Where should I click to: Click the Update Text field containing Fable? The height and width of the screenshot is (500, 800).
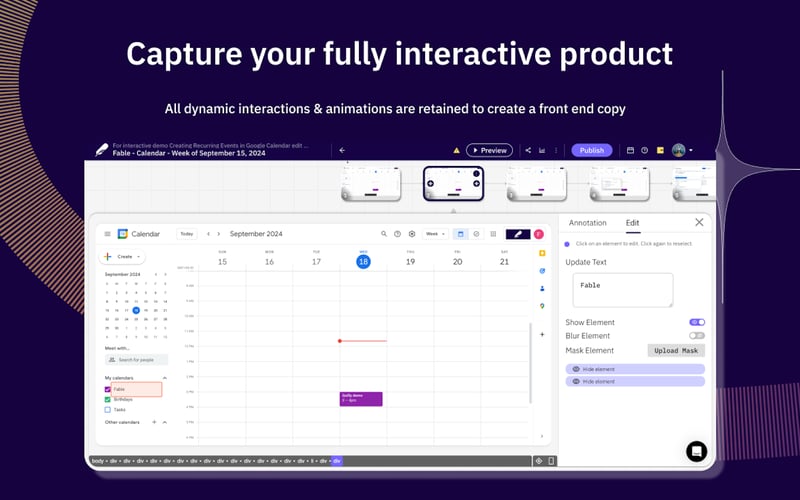(x=622, y=290)
